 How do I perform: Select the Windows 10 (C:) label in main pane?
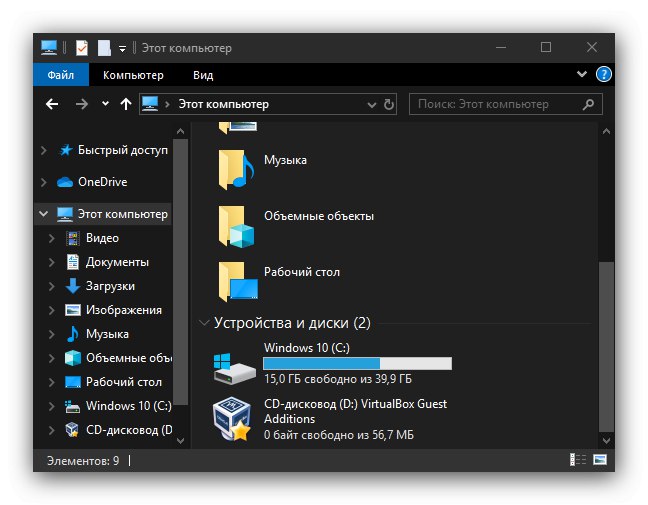point(307,348)
